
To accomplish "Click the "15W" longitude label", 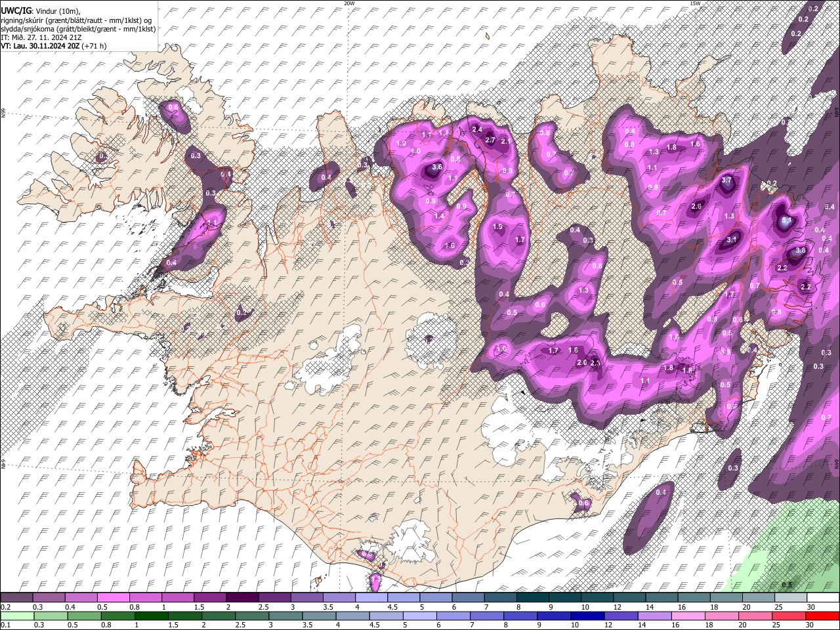I will pos(695,3).
